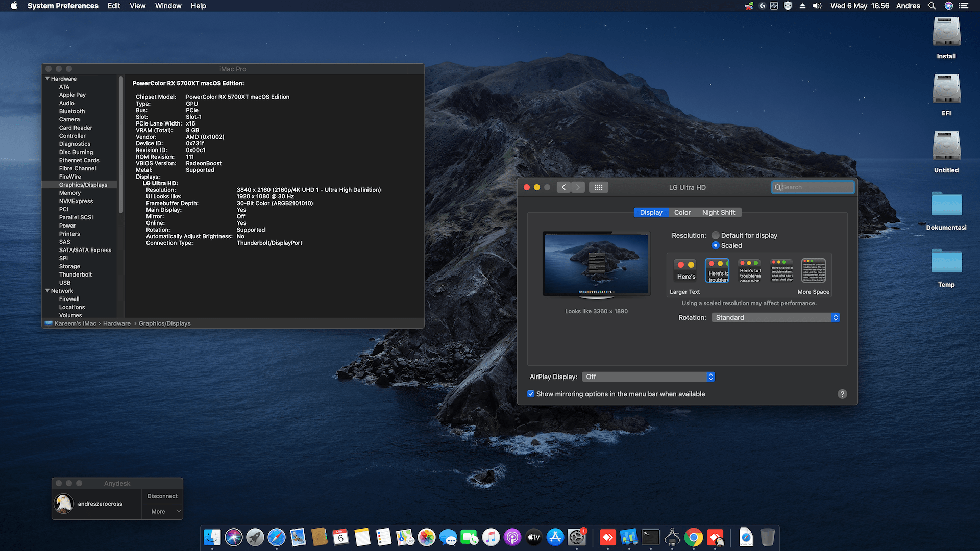Expand the More menu in Anydesk

pyautogui.click(x=162, y=511)
